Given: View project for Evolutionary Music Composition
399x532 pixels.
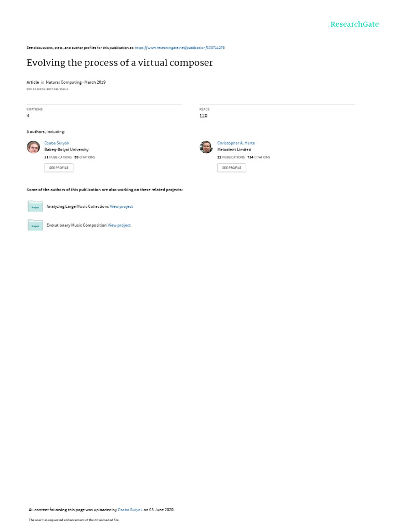Looking at the screenshot, I should click(119, 225).
